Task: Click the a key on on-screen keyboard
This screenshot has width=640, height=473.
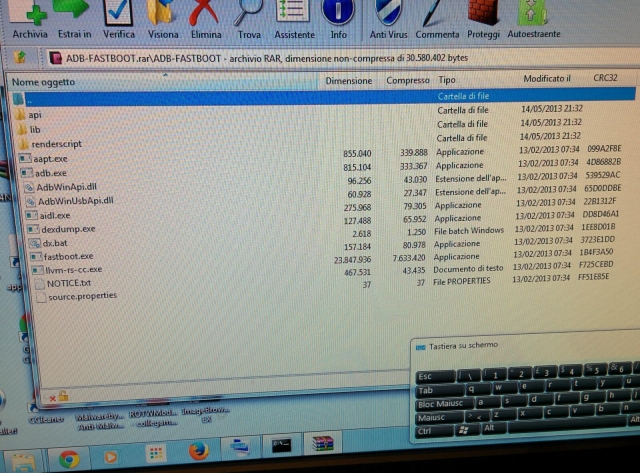Action: (x=488, y=402)
